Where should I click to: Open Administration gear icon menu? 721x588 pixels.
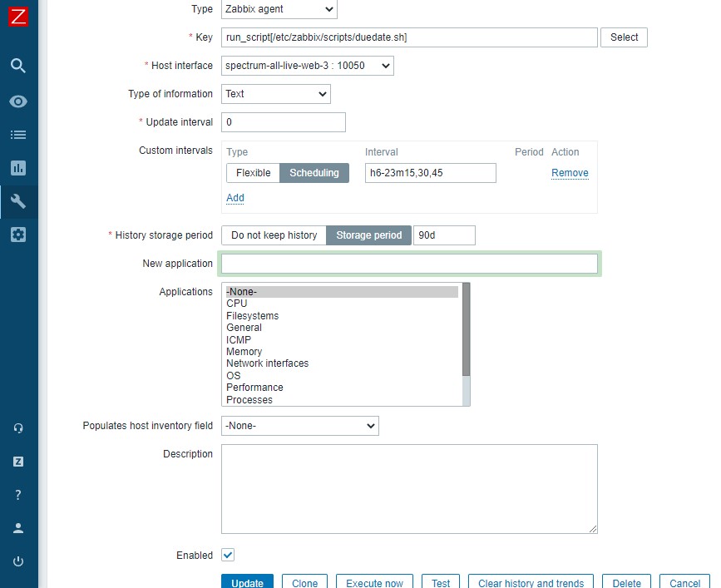pyautogui.click(x=18, y=235)
